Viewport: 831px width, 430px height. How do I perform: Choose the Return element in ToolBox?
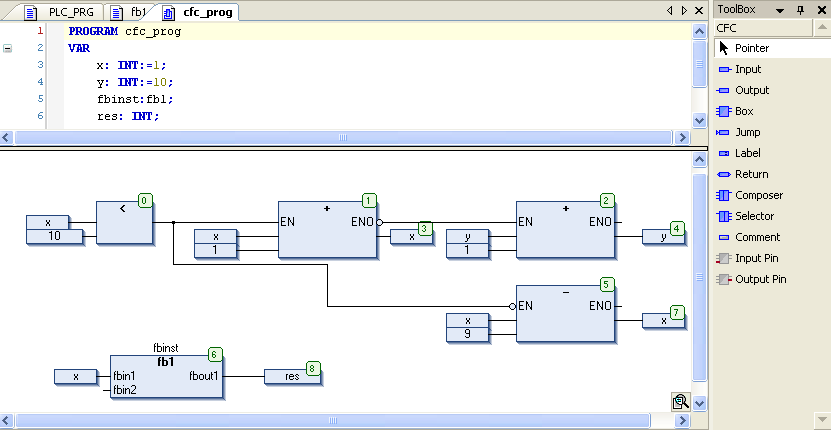pyautogui.click(x=750, y=174)
